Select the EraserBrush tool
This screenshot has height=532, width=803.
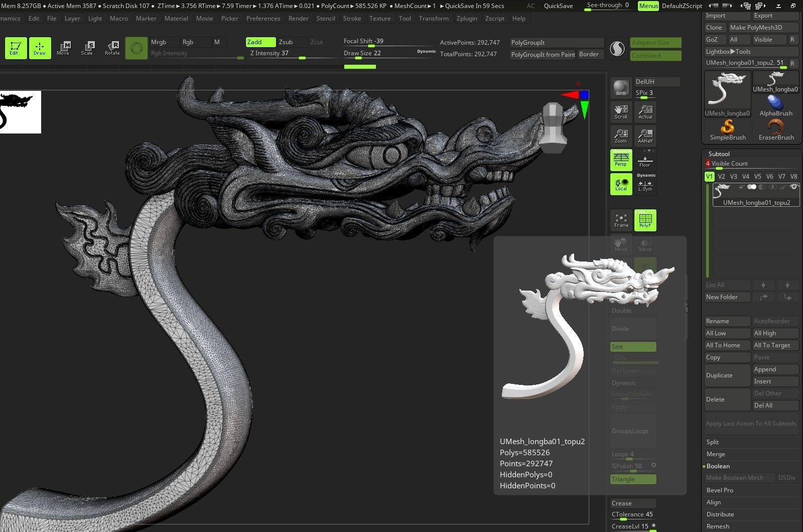776,129
